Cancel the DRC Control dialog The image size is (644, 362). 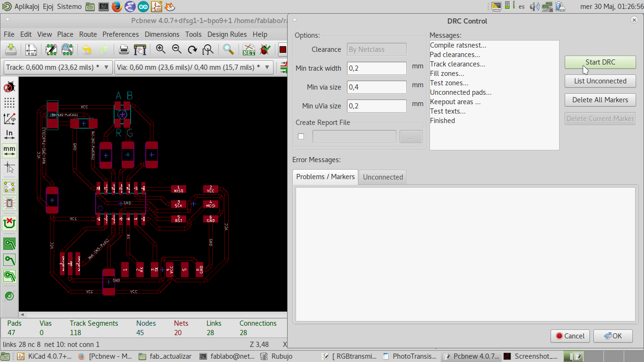[x=570, y=336]
